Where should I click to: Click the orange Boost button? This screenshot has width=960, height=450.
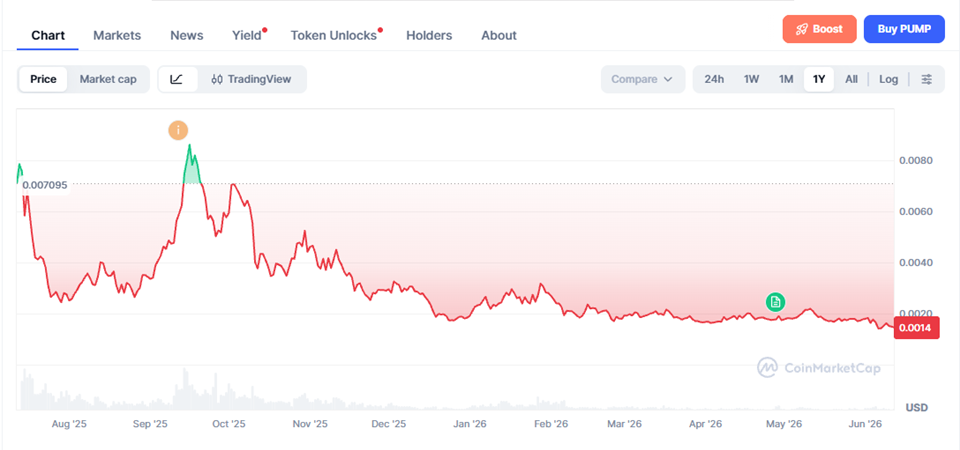pyautogui.click(x=819, y=29)
